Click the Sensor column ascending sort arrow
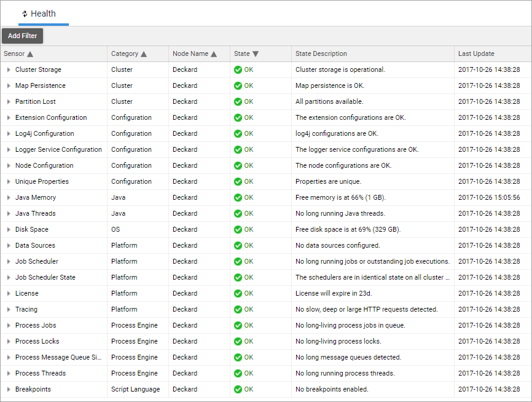 coord(29,54)
